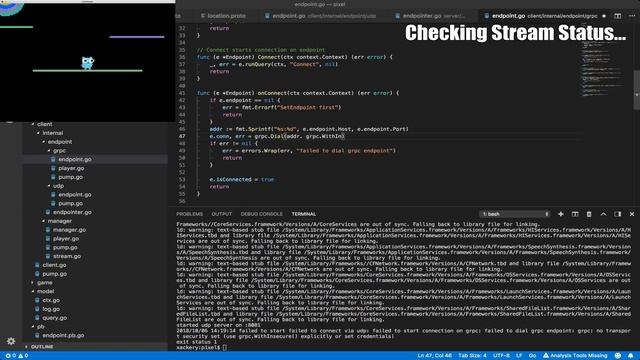Click the editor vertical scrollbar thumb
Screen dimensions: 640x360
636,90
